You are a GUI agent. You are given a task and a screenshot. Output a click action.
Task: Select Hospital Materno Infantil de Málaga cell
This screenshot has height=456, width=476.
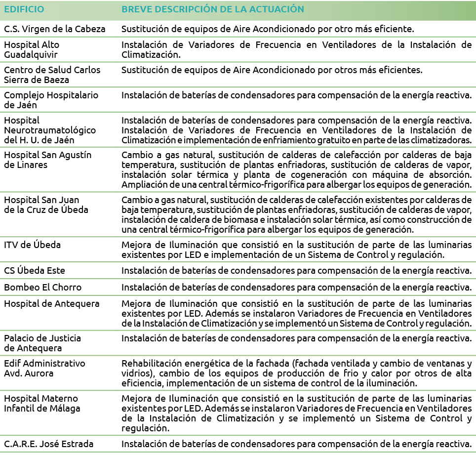tap(42, 403)
